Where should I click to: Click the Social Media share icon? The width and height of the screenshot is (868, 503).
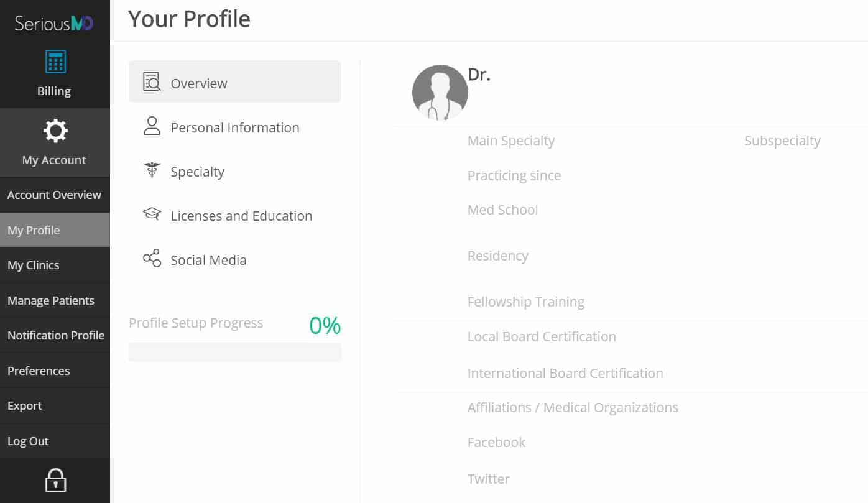pos(152,259)
